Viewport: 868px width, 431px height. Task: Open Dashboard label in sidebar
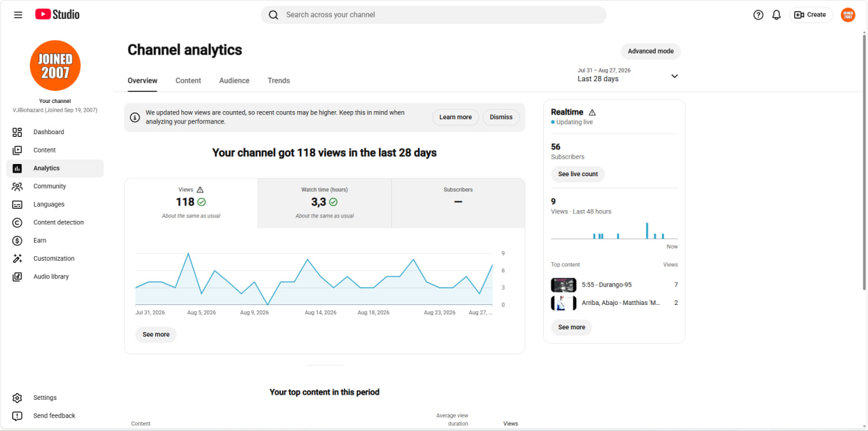point(49,132)
